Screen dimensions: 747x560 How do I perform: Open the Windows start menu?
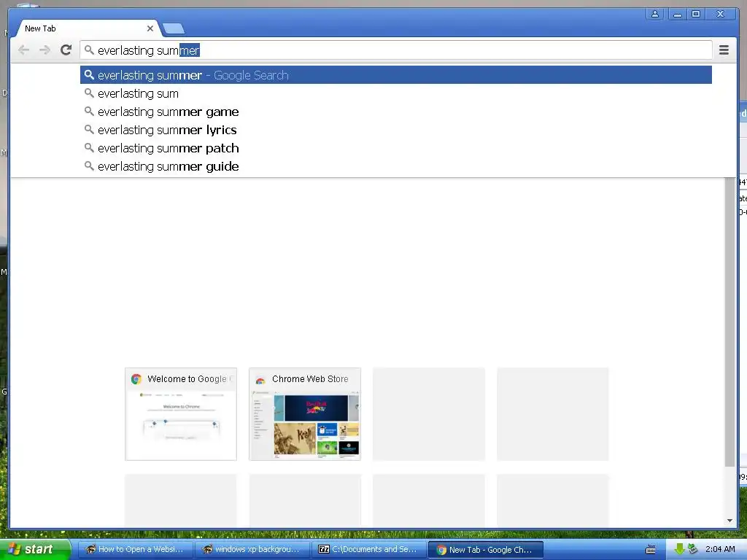(x=35, y=549)
